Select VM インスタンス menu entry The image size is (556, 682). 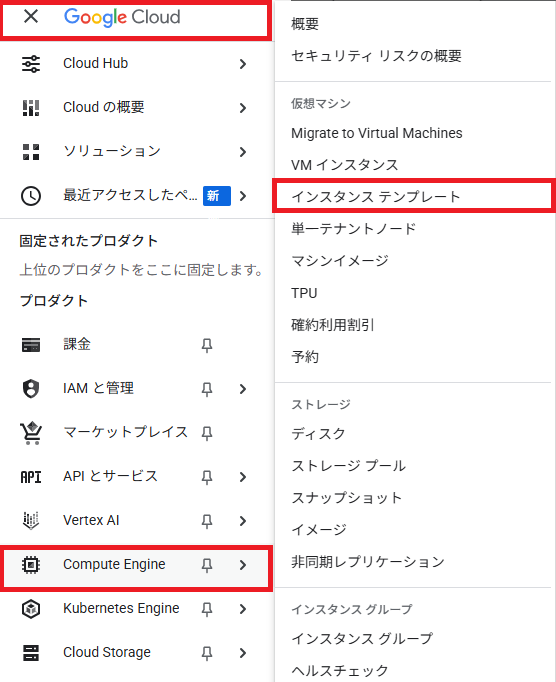point(345,165)
